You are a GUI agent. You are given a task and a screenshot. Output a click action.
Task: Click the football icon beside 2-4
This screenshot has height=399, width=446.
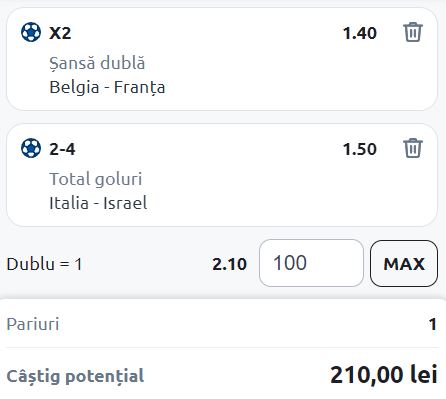click(x=31, y=148)
